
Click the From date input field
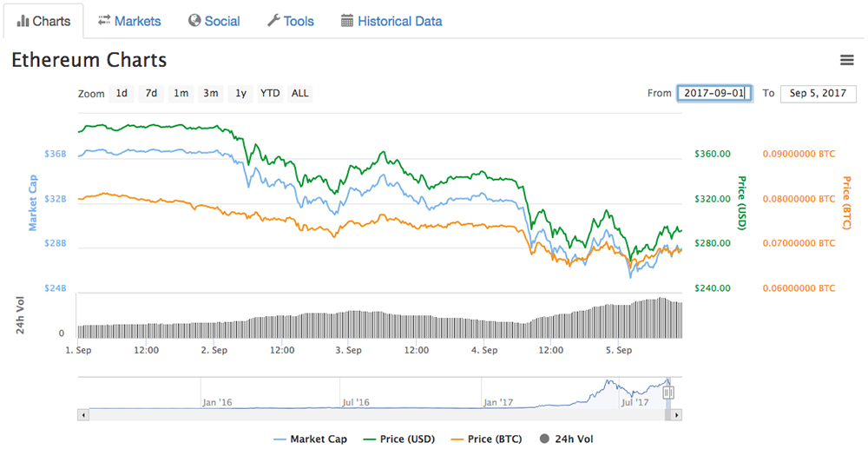pyautogui.click(x=714, y=93)
